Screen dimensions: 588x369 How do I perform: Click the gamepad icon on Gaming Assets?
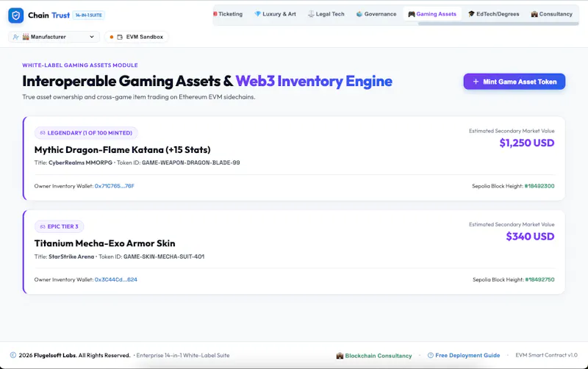(x=412, y=14)
